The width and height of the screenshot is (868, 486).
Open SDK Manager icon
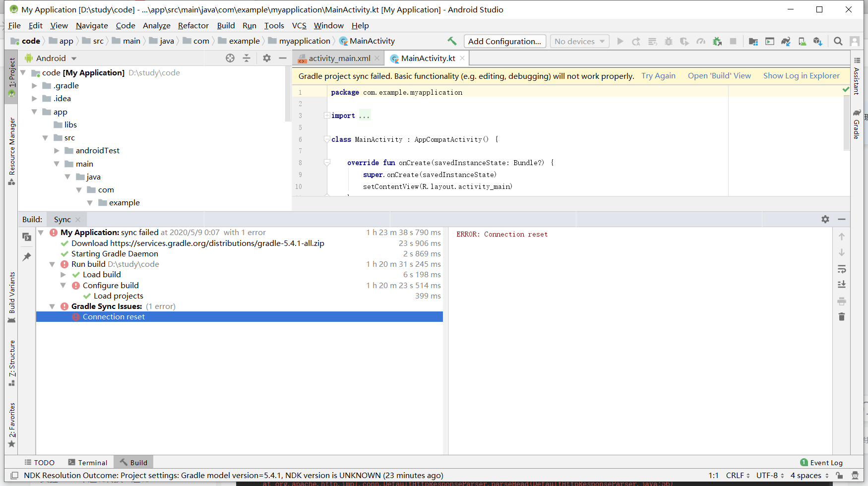[x=818, y=41]
